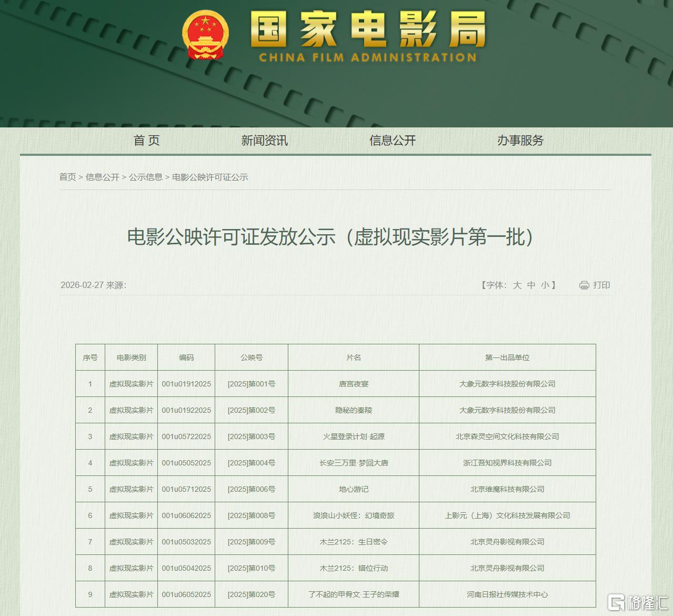
Task: Click the 第一出品单位 column header
Action: pos(507,357)
